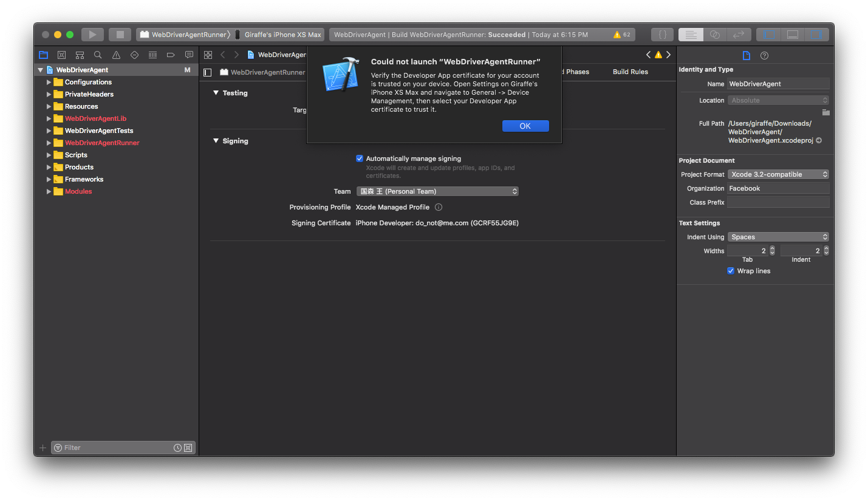Jump to previous issue arrow
868x501 pixels.
point(648,55)
